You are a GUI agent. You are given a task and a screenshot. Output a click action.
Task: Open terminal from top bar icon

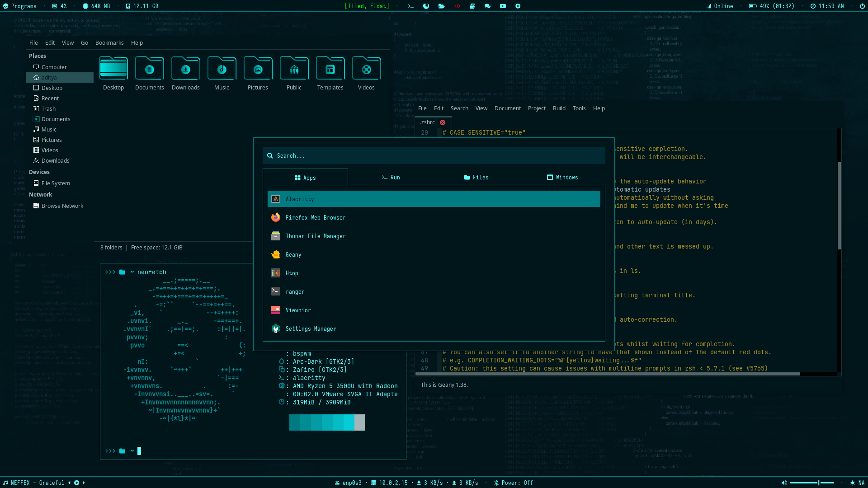coord(410,6)
